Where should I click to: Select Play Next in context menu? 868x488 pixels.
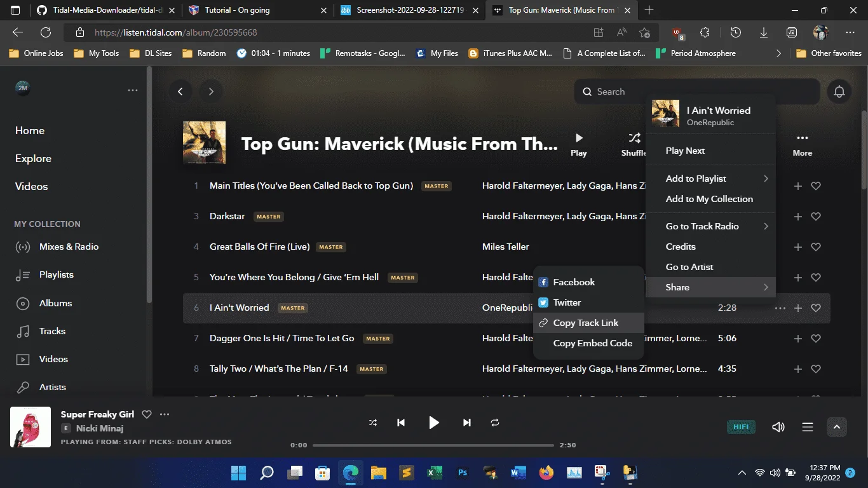point(711,151)
